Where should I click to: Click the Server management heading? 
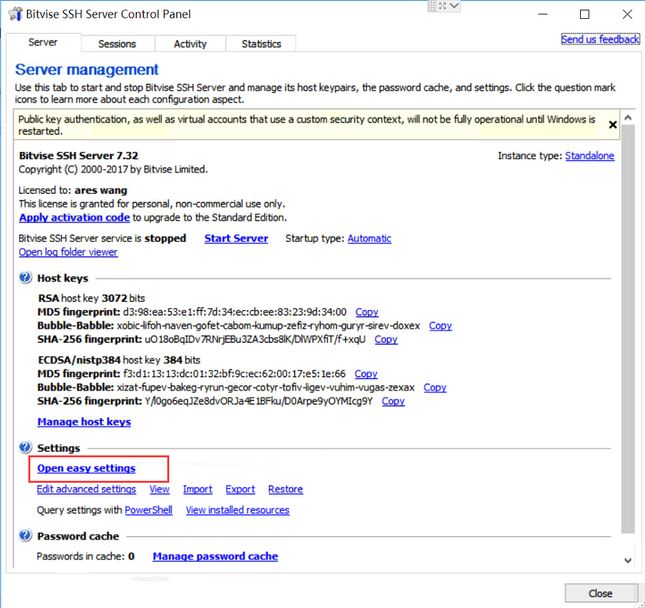pos(87,70)
